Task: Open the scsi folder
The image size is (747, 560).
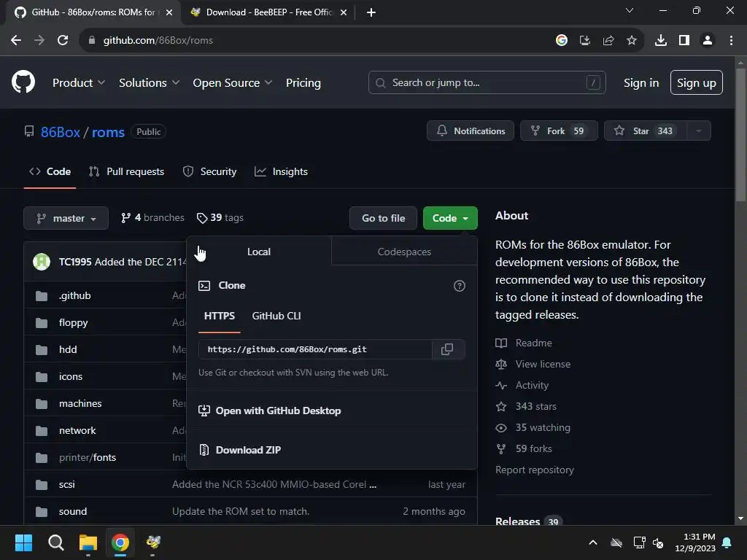Action: tap(66, 484)
